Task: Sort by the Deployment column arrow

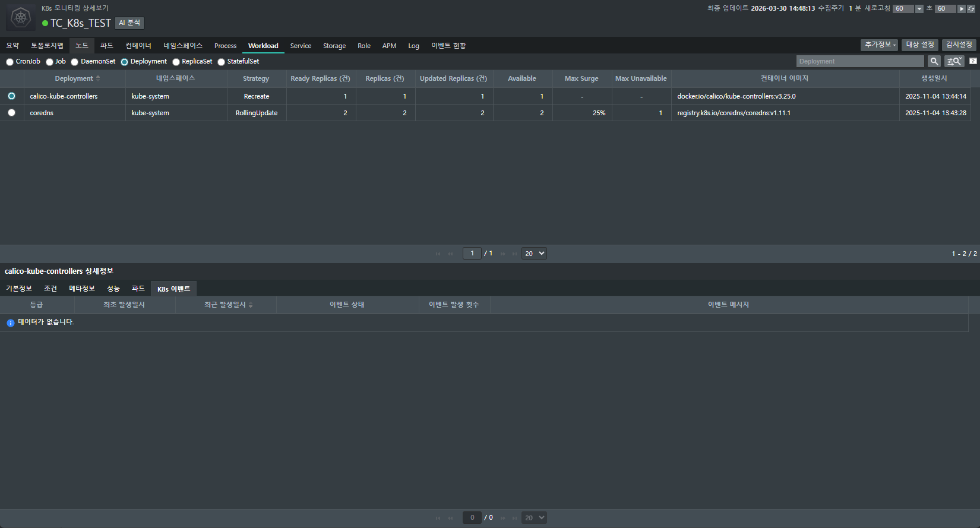Action: (98, 78)
